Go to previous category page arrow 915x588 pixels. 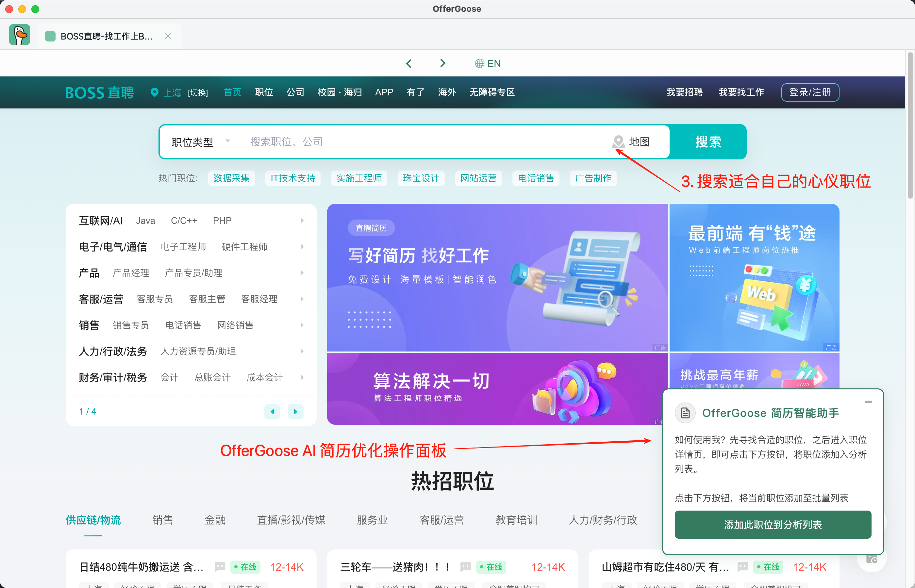click(x=272, y=411)
